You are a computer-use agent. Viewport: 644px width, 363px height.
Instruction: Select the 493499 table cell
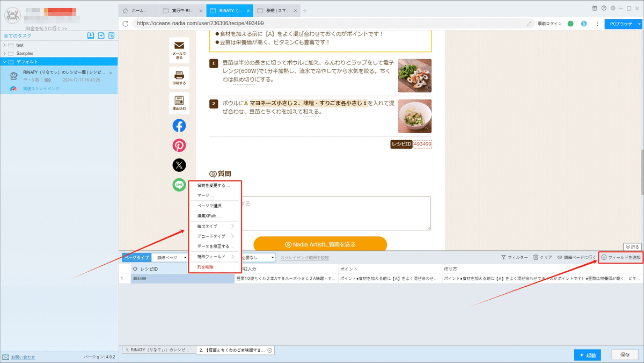point(182,279)
